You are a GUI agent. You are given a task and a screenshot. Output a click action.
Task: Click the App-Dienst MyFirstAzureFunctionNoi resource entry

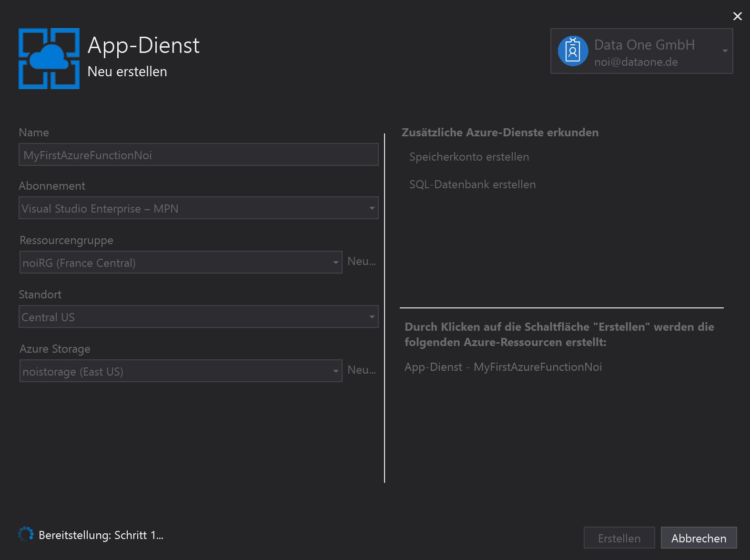click(503, 367)
